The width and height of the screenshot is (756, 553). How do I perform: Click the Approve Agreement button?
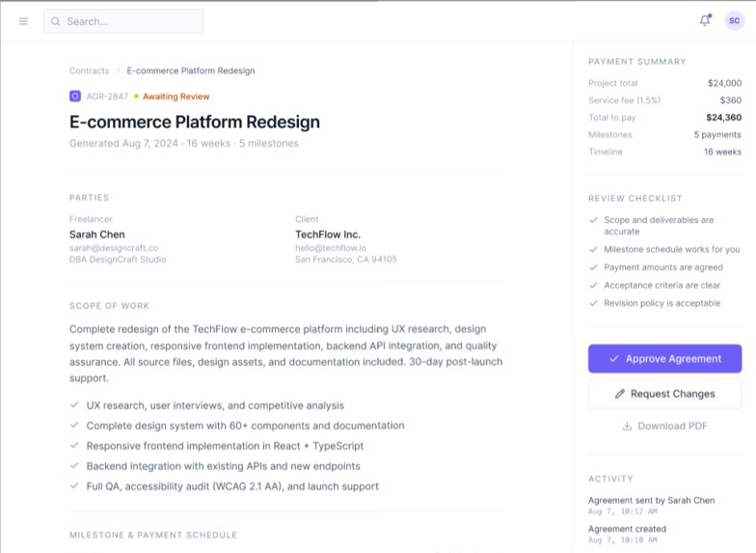[x=665, y=359]
